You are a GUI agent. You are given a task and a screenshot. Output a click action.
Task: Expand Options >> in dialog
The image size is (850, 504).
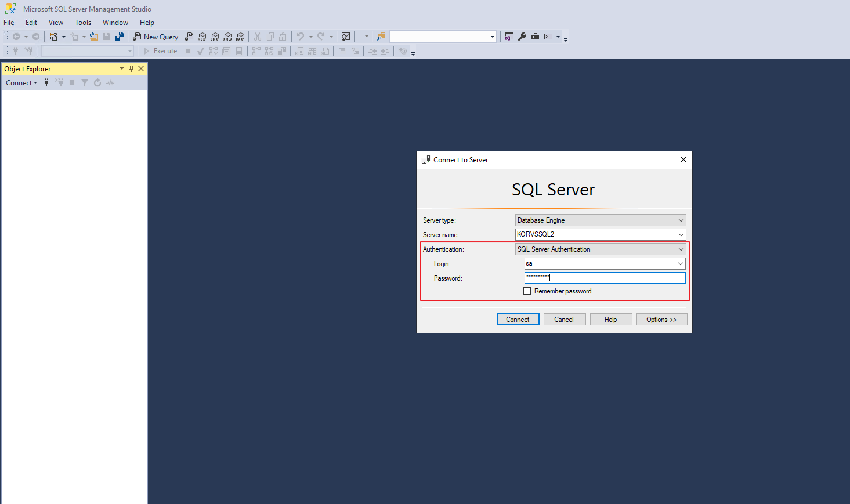(x=662, y=320)
